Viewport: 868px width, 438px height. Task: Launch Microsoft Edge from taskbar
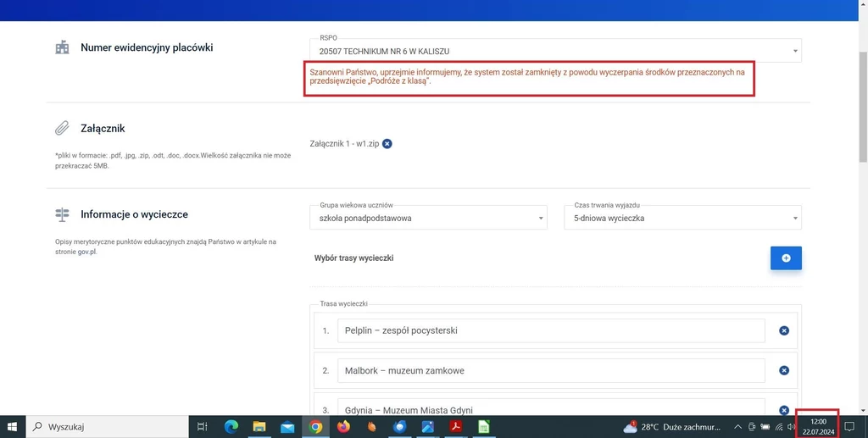point(231,427)
